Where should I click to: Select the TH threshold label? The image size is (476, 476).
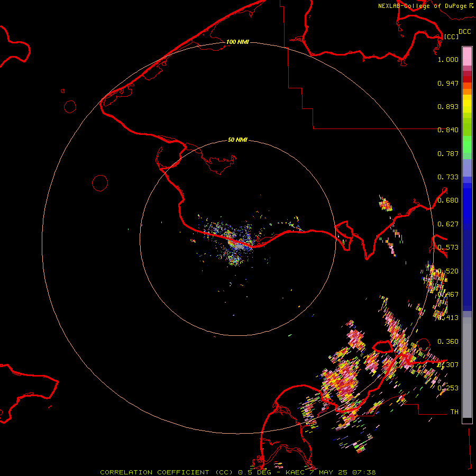tap(454, 411)
